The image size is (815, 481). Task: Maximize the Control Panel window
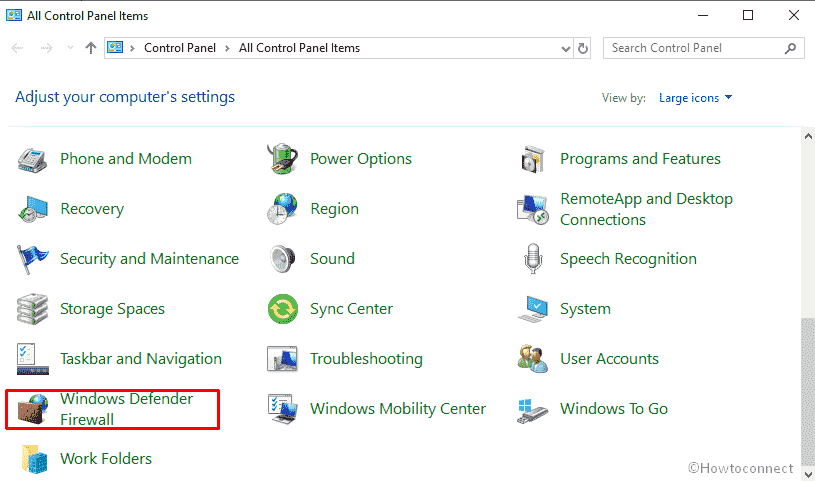pyautogui.click(x=748, y=15)
